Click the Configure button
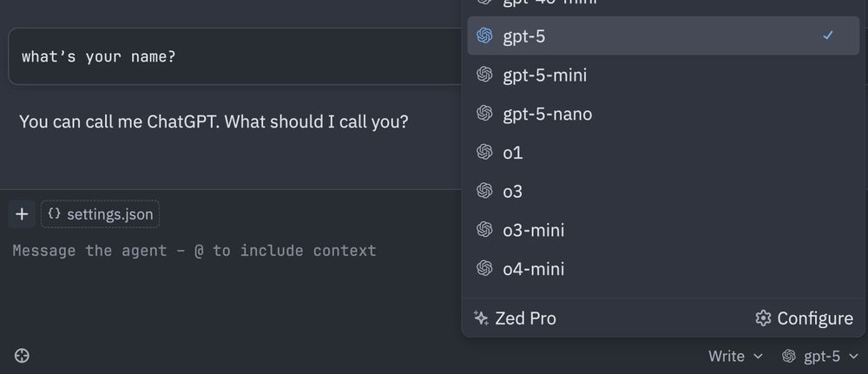 (x=804, y=318)
